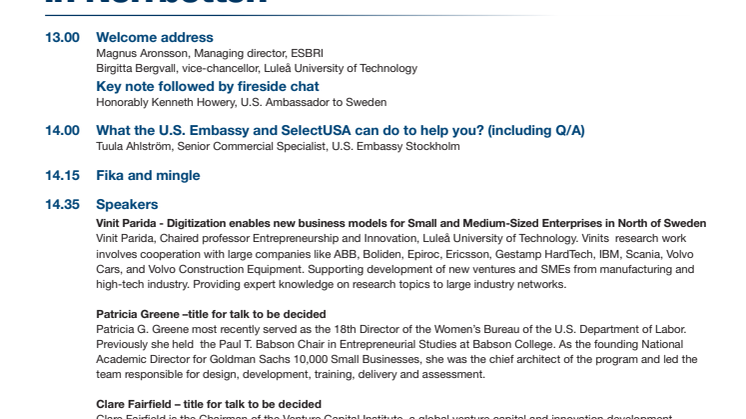
Task: Click text about Women's Bureau Director
Action: [391, 330]
